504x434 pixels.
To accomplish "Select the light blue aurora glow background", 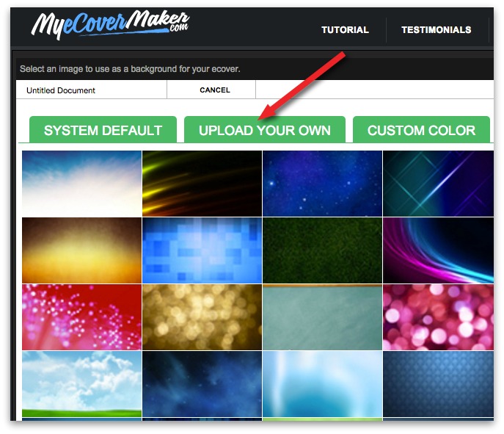I will pos(322,384).
